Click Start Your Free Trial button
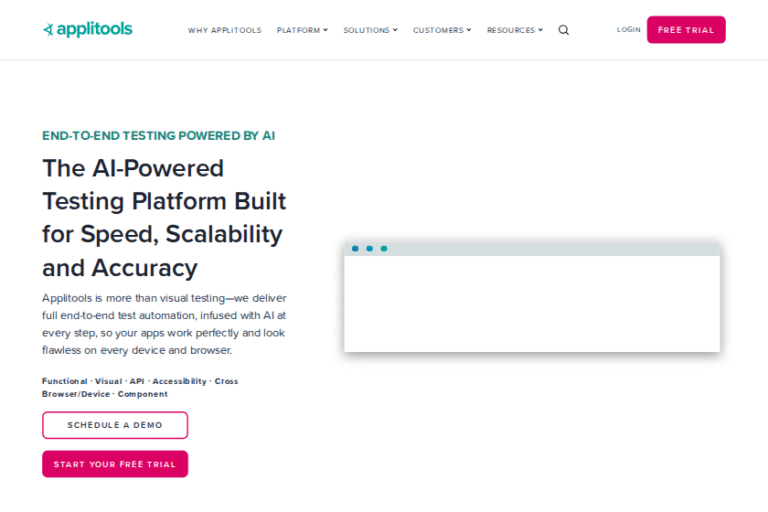The height and width of the screenshot is (512, 768). 114,464
